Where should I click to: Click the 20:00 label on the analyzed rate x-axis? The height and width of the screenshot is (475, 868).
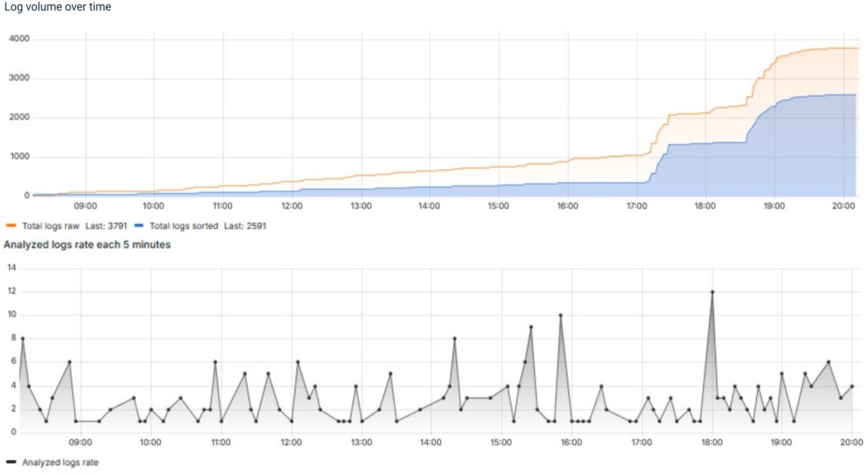[852, 442]
